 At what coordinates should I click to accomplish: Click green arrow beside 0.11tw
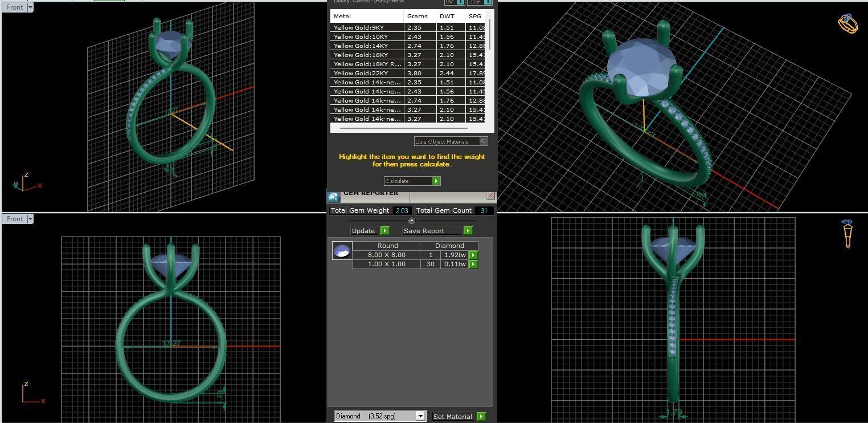[x=473, y=265]
